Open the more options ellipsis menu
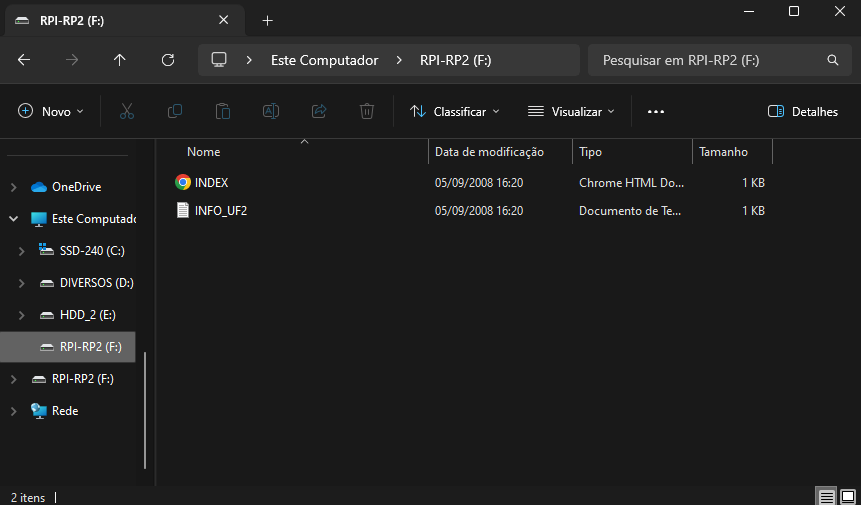 coord(656,111)
